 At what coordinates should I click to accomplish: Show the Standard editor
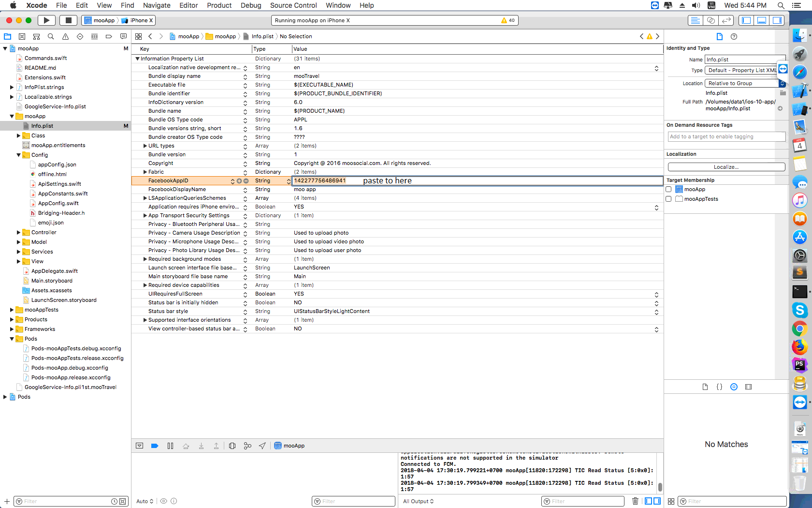tap(695, 20)
